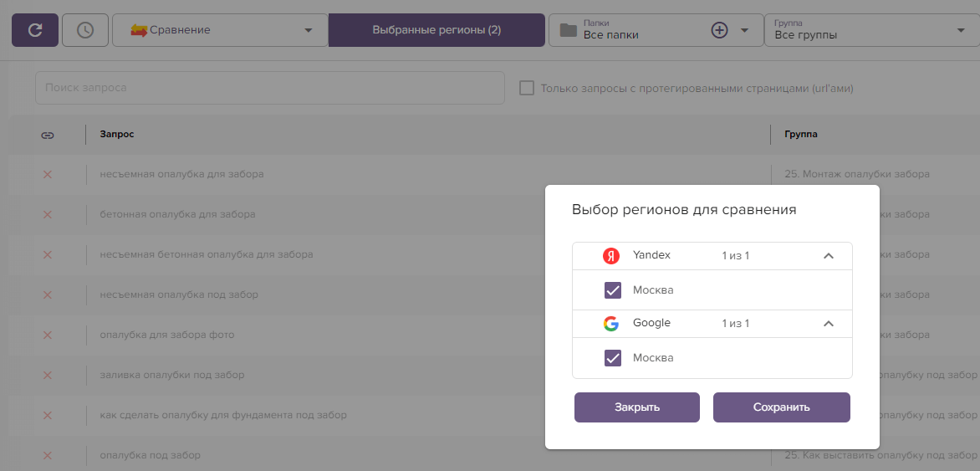
Task: Click red X for опалубка под забор row
Action: 47,455
